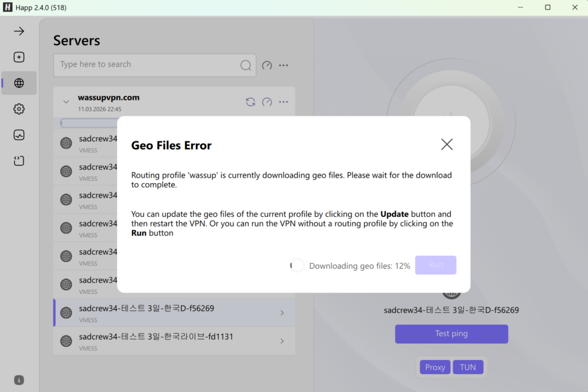Switch to TUN mode
Screen dimensions: 588x392
(468, 367)
